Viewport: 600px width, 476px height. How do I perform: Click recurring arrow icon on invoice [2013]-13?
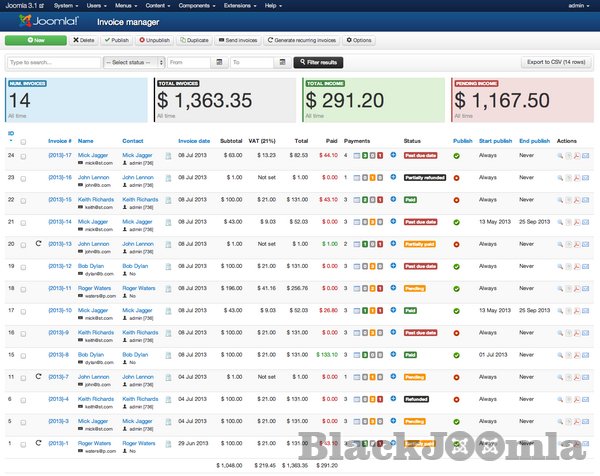37,243
